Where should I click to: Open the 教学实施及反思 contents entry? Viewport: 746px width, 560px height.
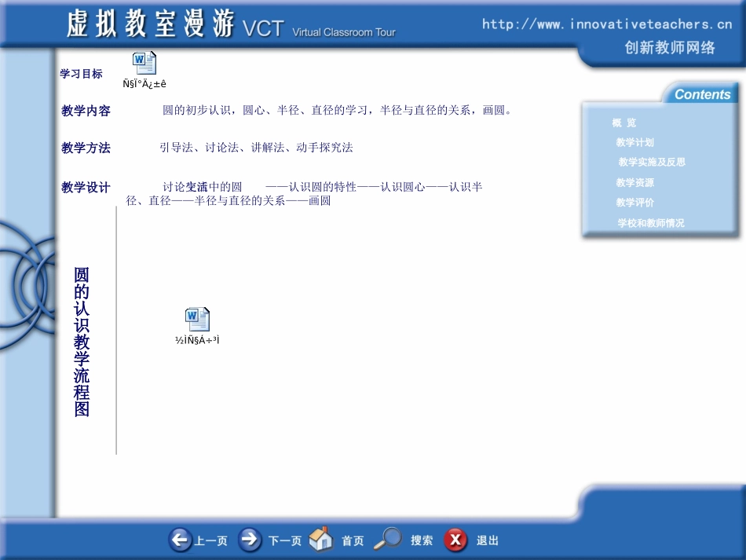click(651, 162)
